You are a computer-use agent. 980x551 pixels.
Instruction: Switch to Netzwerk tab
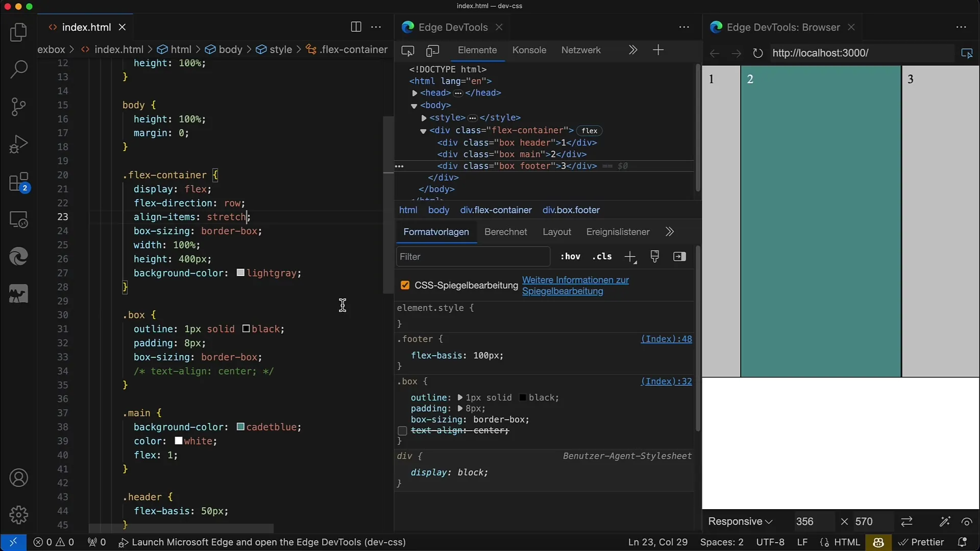point(581,50)
